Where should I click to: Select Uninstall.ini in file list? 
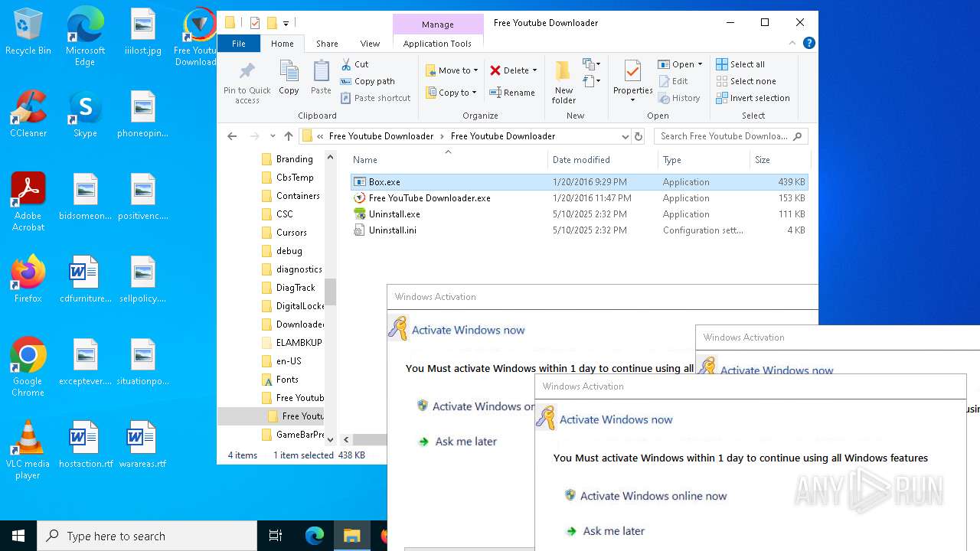pos(579,230)
